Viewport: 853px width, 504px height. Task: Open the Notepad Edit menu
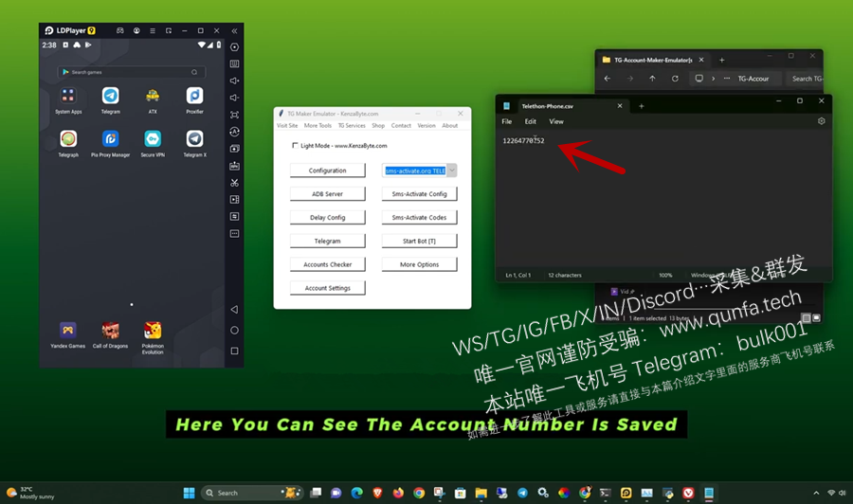[531, 122]
